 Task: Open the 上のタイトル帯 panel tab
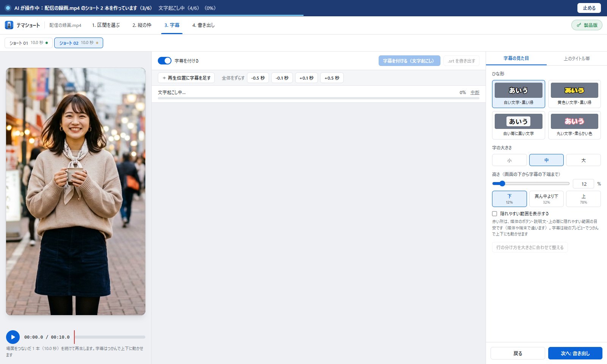click(x=577, y=58)
